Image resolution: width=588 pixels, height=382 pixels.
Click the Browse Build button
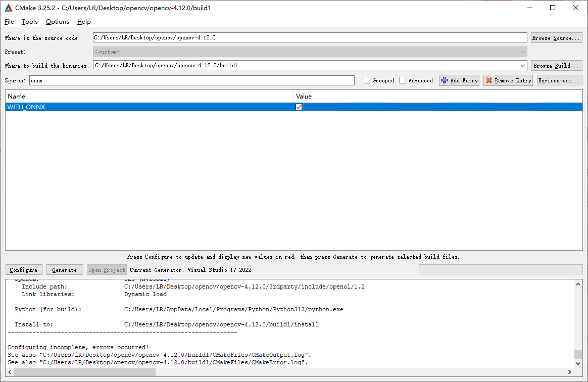coord(557,65)
